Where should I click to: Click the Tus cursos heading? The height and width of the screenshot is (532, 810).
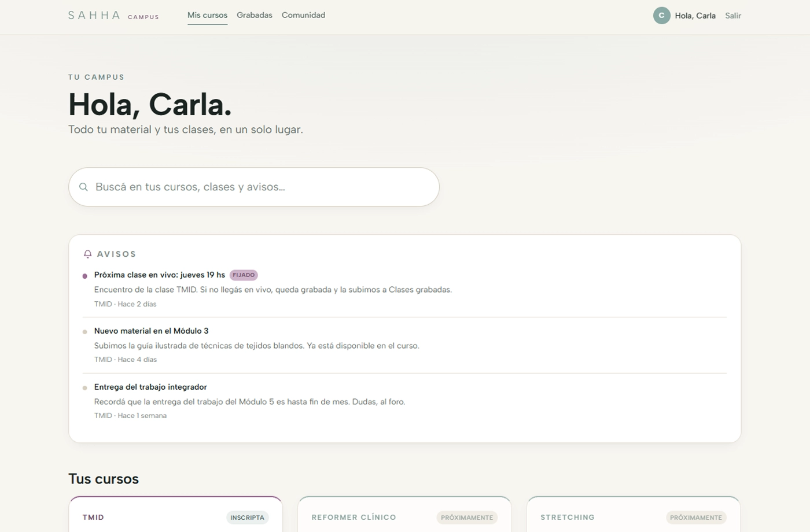(104, 479)
